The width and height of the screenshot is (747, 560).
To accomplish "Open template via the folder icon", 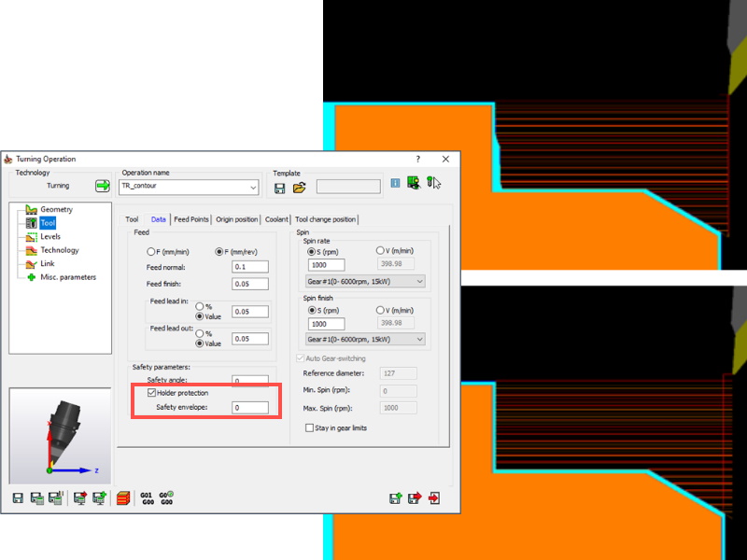I will click(x=299, y=188).
